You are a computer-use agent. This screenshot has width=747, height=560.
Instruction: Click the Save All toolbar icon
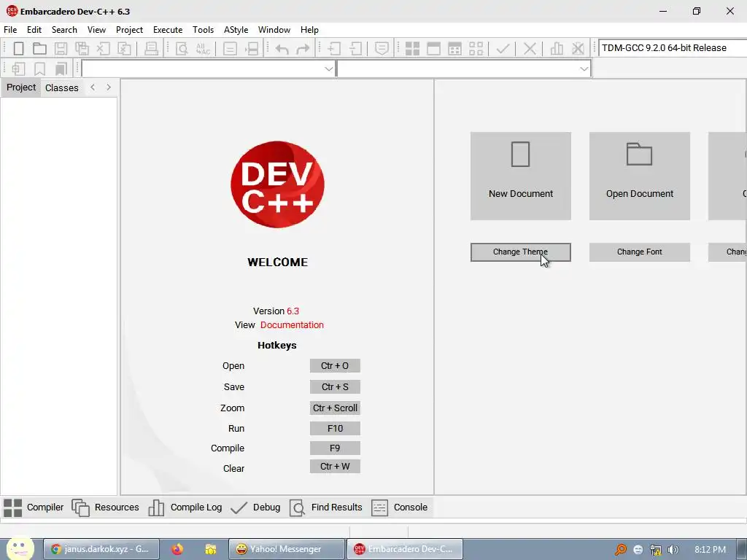point(82,49)
